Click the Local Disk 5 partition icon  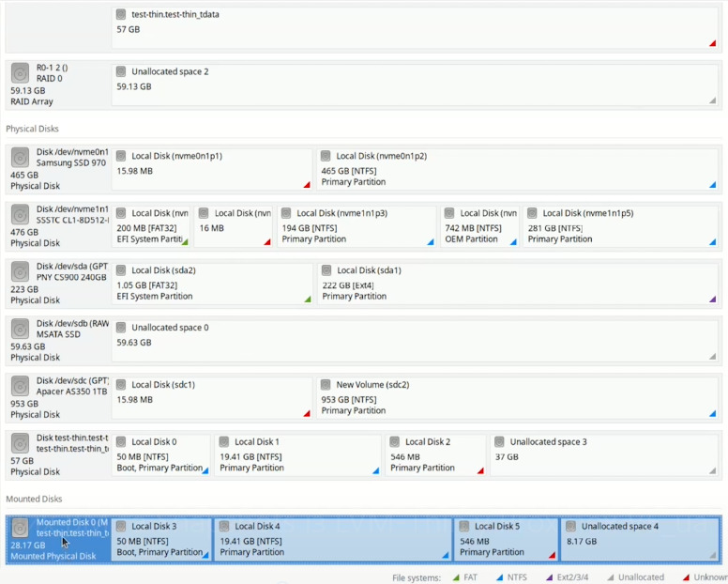pyautogui.click(x=463, y=527)
